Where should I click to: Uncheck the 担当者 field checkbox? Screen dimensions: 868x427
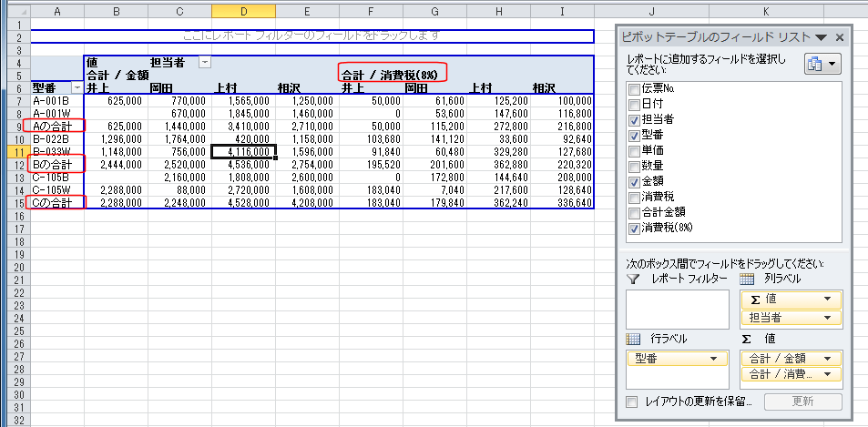tap(634, 119)
